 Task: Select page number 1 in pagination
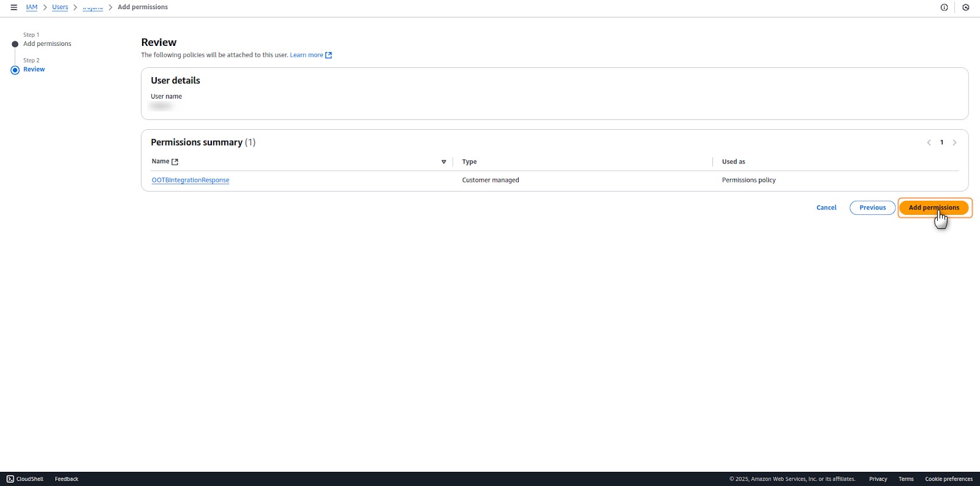(x=941, y=143)
